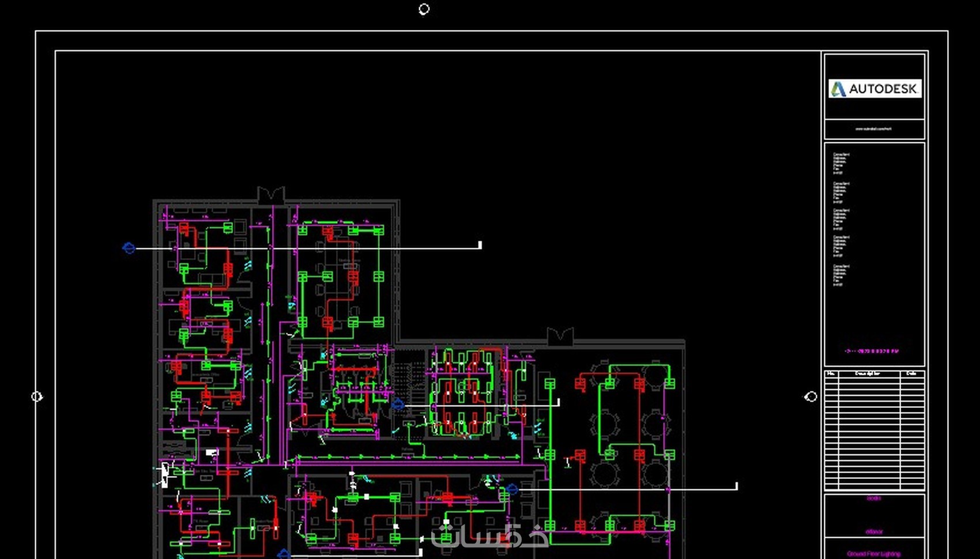Select the elevation marker on the left border

tap(37, 396)
